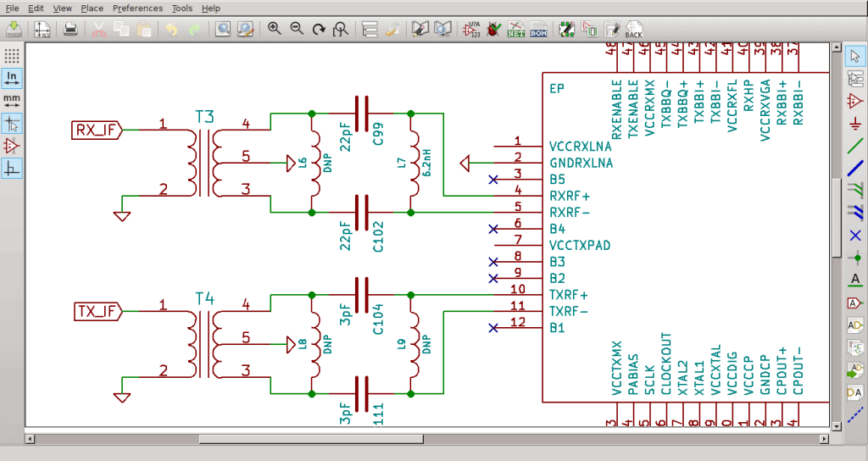Generate the netlist

[516, 29]
